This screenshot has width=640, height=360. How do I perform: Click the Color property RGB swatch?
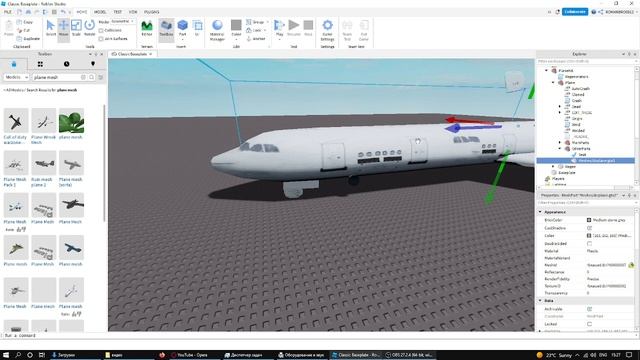[589, 236]
